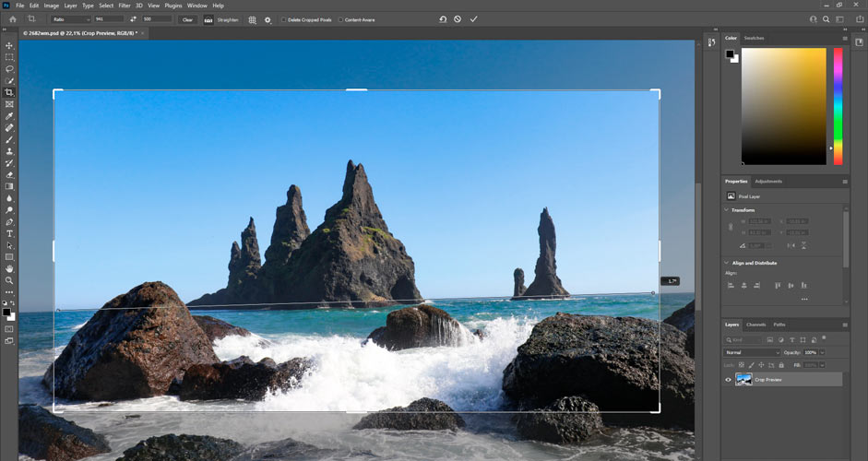
Task: Select the Clone Stamp tool
Action: click(x=9, y=151)
